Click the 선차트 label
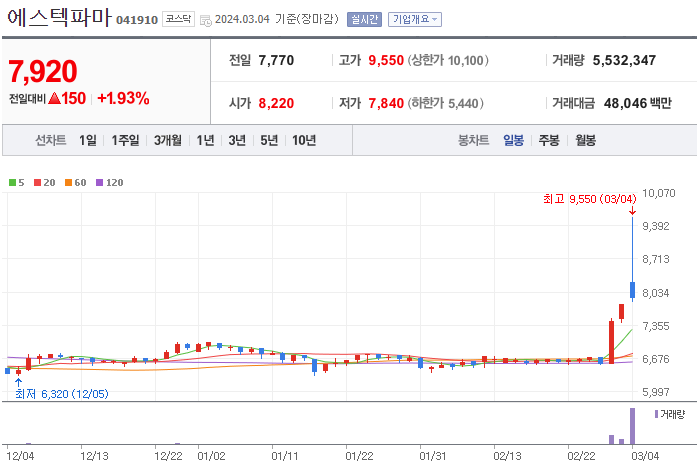 point(51,140)
